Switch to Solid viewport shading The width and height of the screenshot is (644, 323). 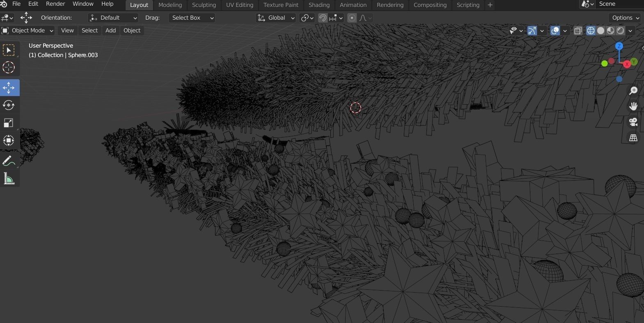[601, 30]
